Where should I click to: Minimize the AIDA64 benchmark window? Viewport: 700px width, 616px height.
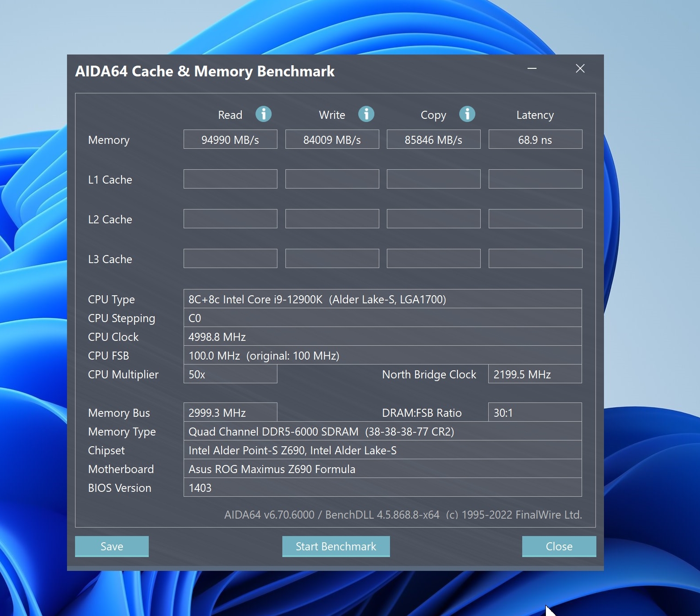532,68
